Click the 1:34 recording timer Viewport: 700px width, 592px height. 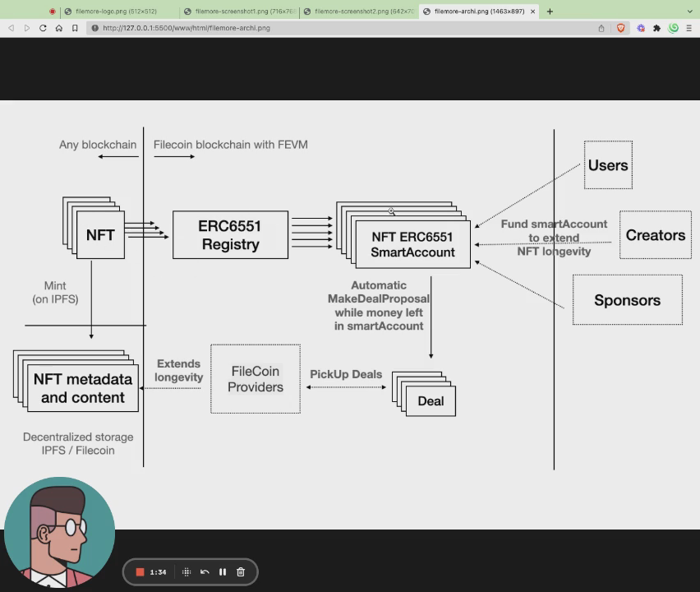158,572
